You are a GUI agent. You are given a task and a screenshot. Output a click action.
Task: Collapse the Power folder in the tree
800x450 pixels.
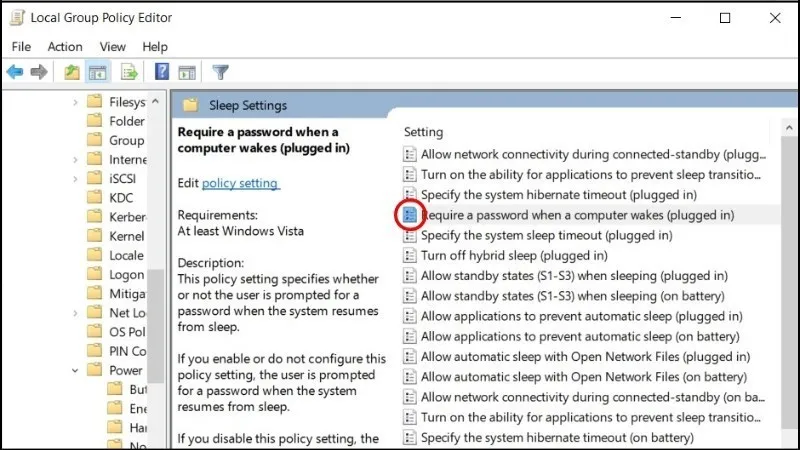pyautogui.click(x=76, y=370)
